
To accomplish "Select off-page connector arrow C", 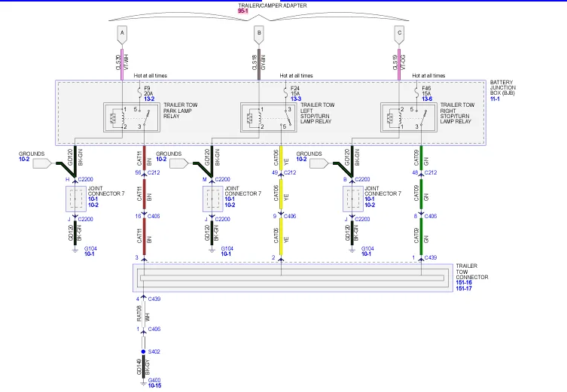I will pyautogui.click(x=399, y=35).
